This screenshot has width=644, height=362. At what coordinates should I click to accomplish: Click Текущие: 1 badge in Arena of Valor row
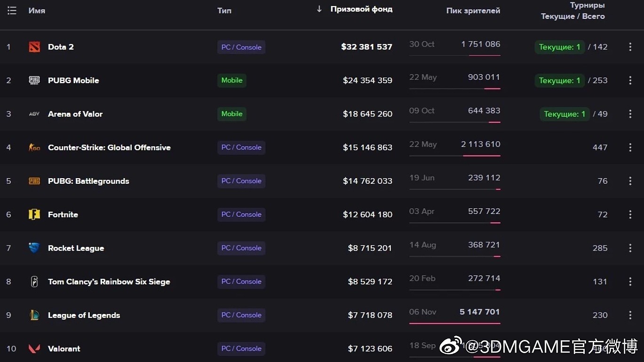click(x=564, y=114)
